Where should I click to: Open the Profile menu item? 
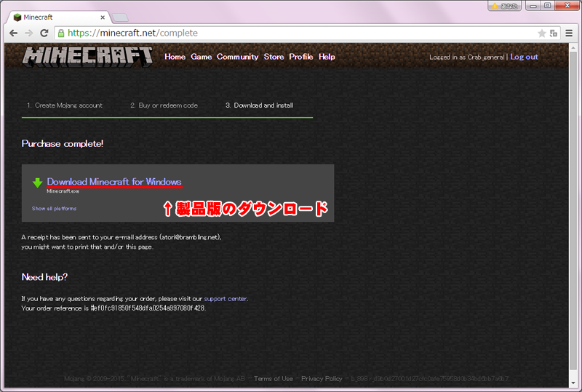(301, 57)
